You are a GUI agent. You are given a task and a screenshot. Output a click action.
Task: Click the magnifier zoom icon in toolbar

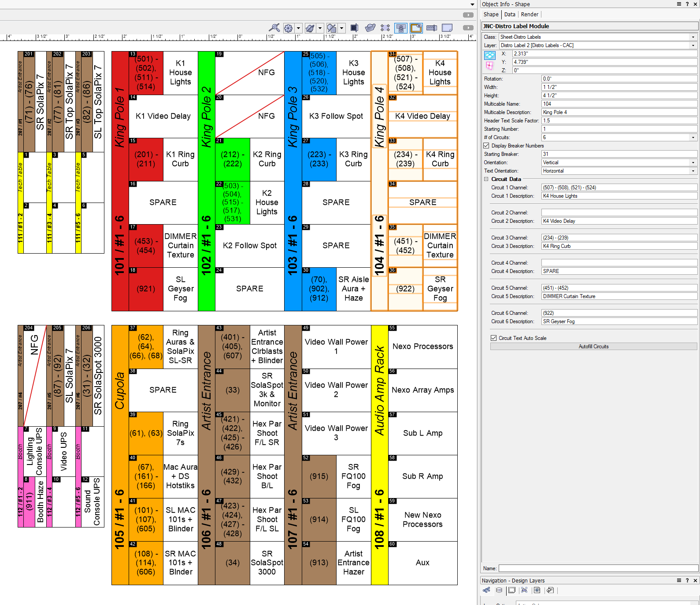tap(274, 28)
